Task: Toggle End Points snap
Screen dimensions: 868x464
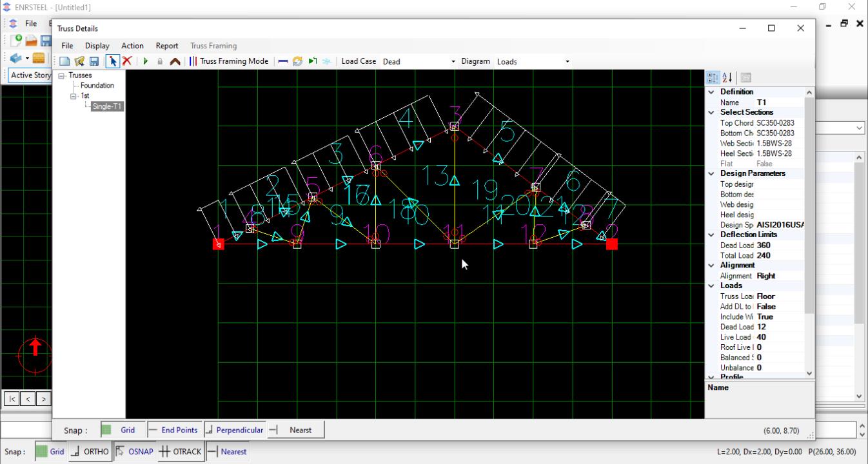Action: [173, 430]
